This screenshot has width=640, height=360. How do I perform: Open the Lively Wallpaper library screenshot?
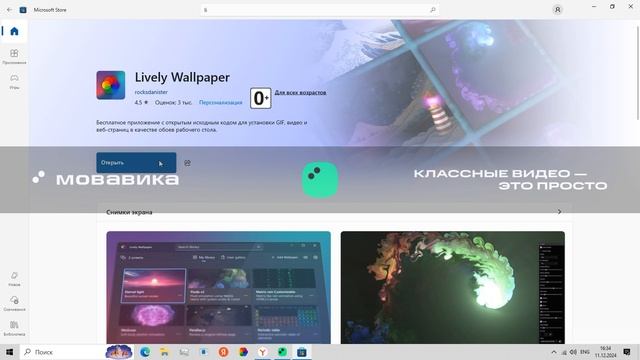coord(218,287)
